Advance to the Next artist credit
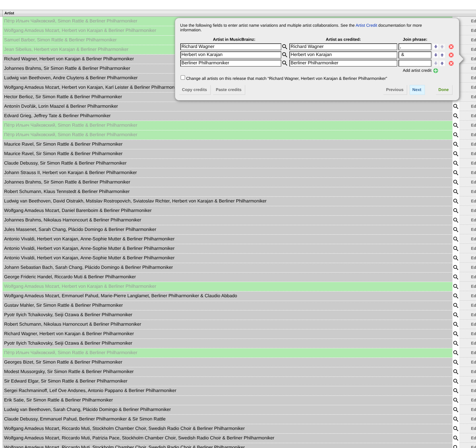Screen dimensions: 476x448 coord(417,90)
